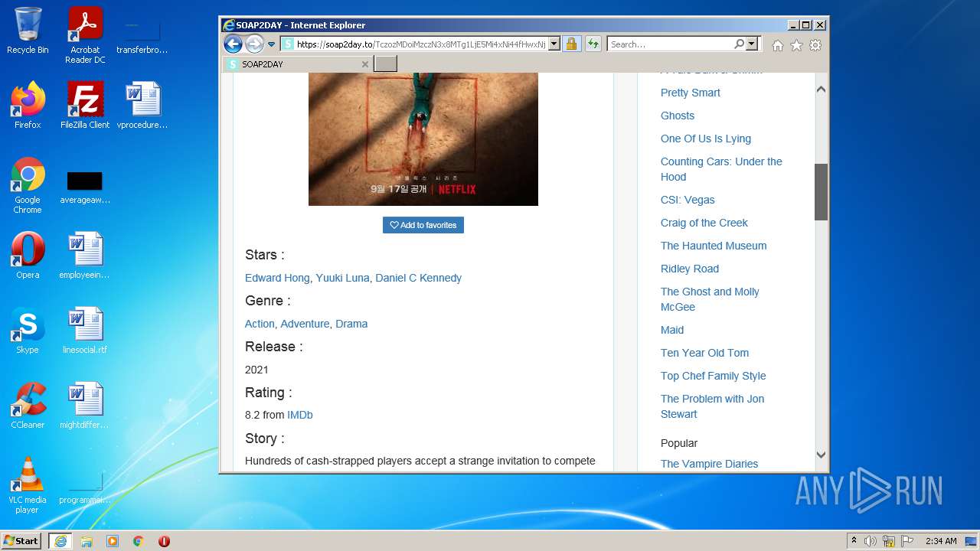Image resolution: width=980 pixels, height=551 pixels.
Task: Open Opera desktop shortcut
Action: point(28,256)
